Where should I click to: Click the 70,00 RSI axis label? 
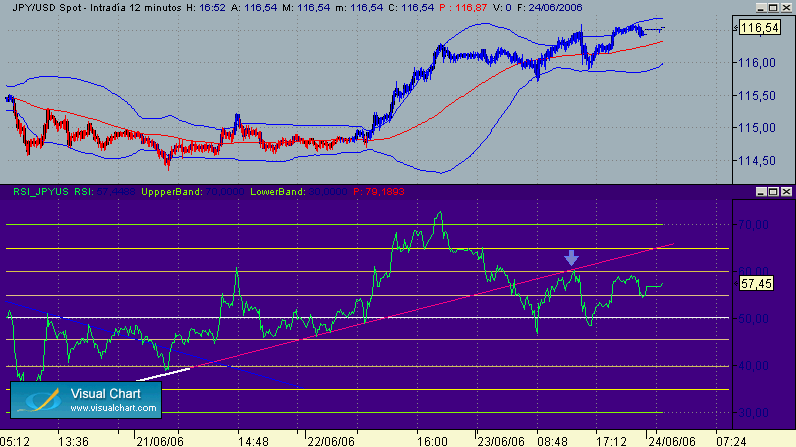754,225
